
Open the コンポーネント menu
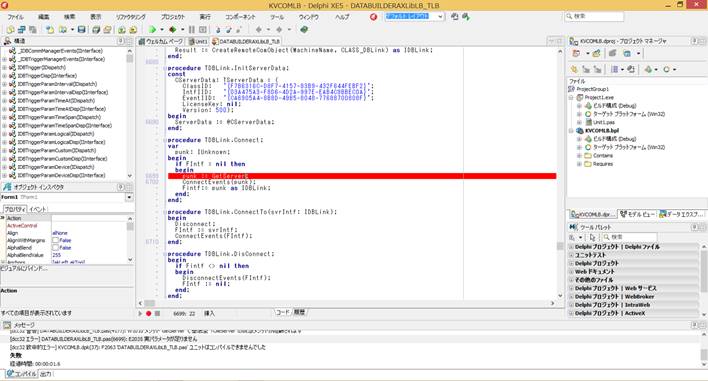[240, 17]
